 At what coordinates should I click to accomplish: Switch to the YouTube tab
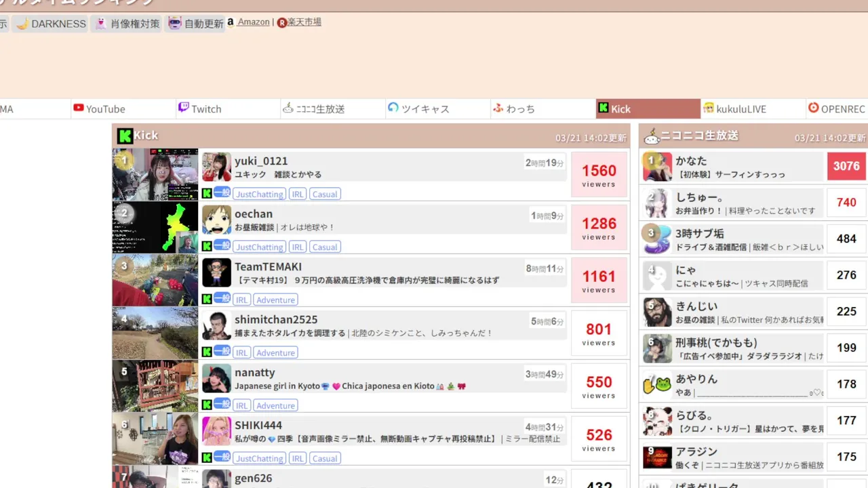coord(123,108)
